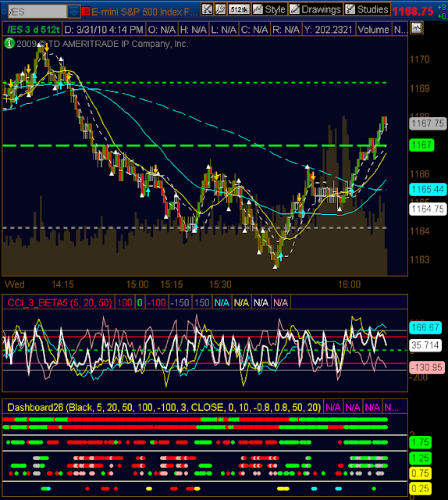Click the Volume header cell

coord(373,30)
